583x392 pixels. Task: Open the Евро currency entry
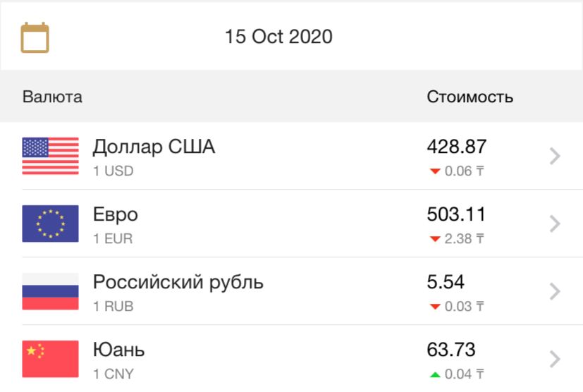(292, 223)
